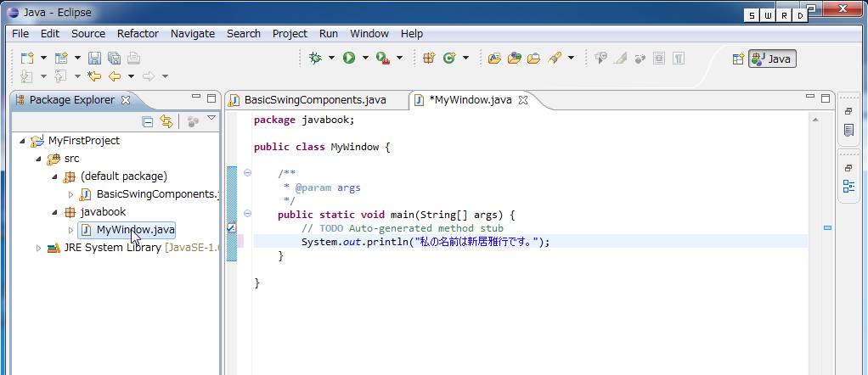Click the Open Perspective icon
Viewport: 868px width, 375px height.
point(737,59)
